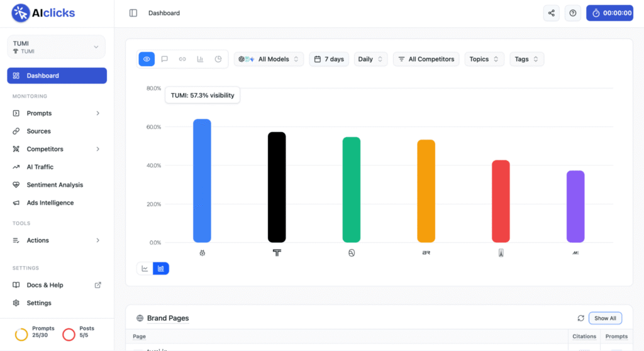Click the Show All button
The height and width of the screenshot is (351, 644).
[605, 318]
